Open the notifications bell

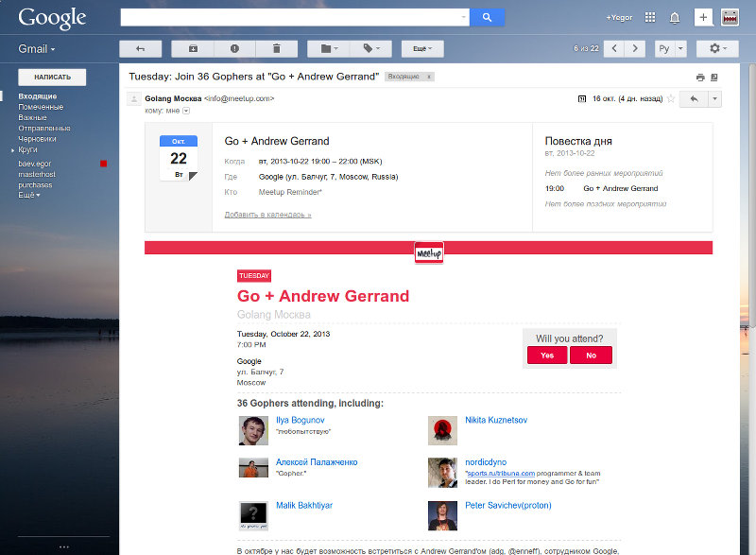674,16
